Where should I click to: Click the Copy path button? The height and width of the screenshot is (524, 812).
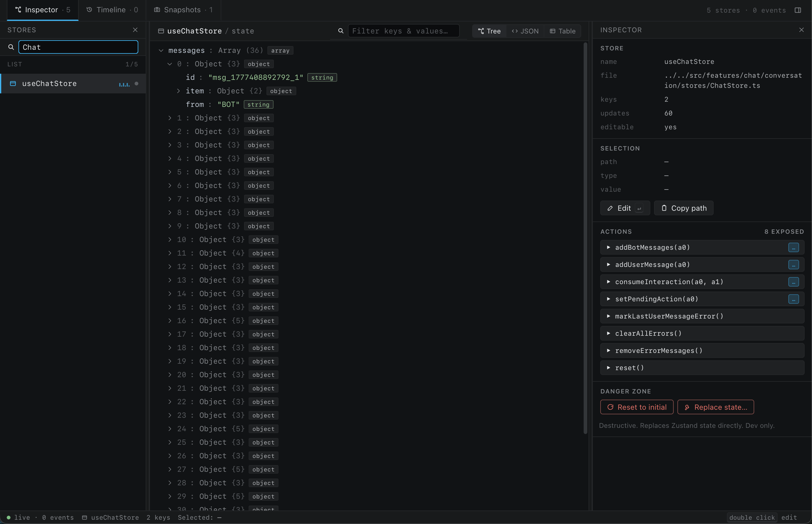[684, 208]
